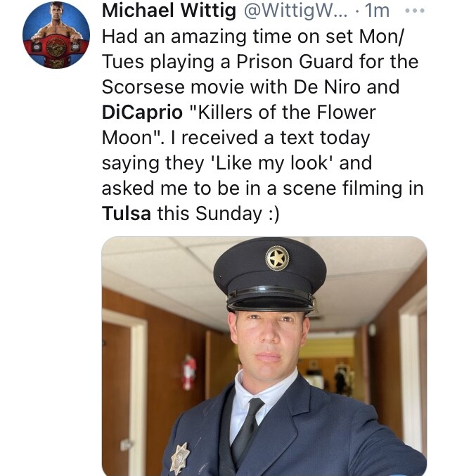Click the display name Michael Wittig
The width and height of the screenshot is (450, 476).
tap(169, 11)
